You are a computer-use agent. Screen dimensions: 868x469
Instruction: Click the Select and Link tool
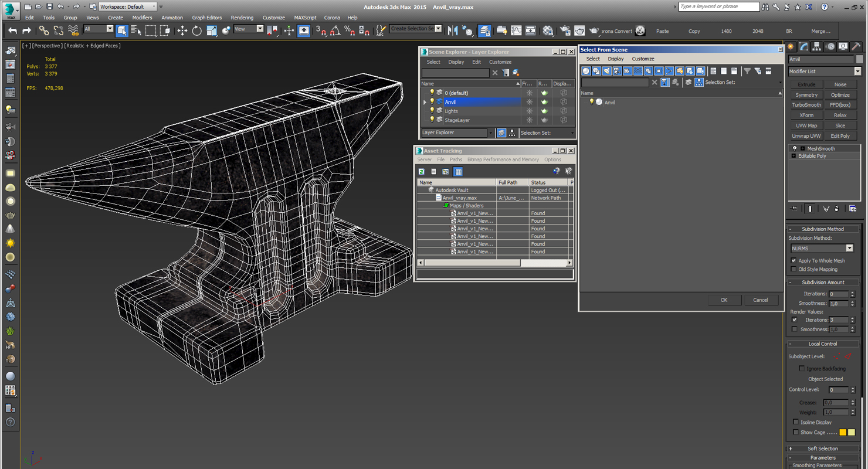pos(44,30)
